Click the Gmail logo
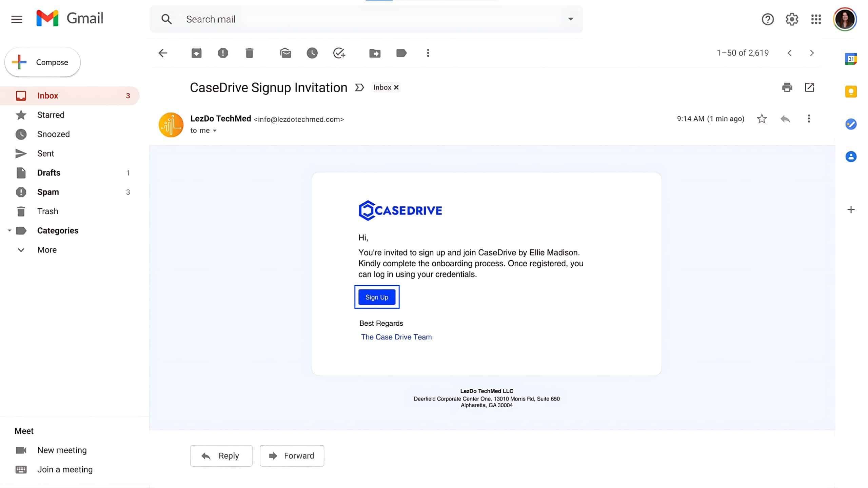 click(70, 18)
